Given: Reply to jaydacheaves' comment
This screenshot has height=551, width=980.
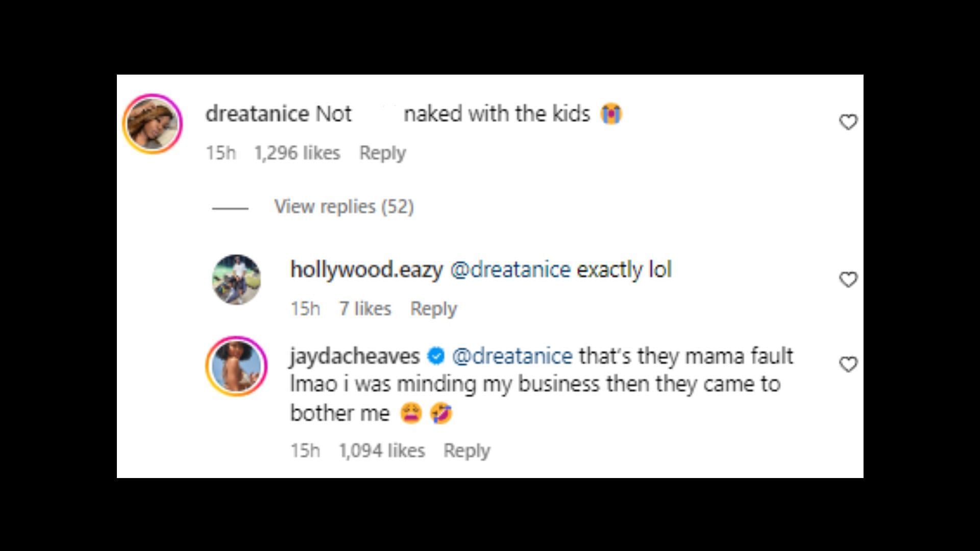Looking at the screenshot, I should click(x=467, y=450).
